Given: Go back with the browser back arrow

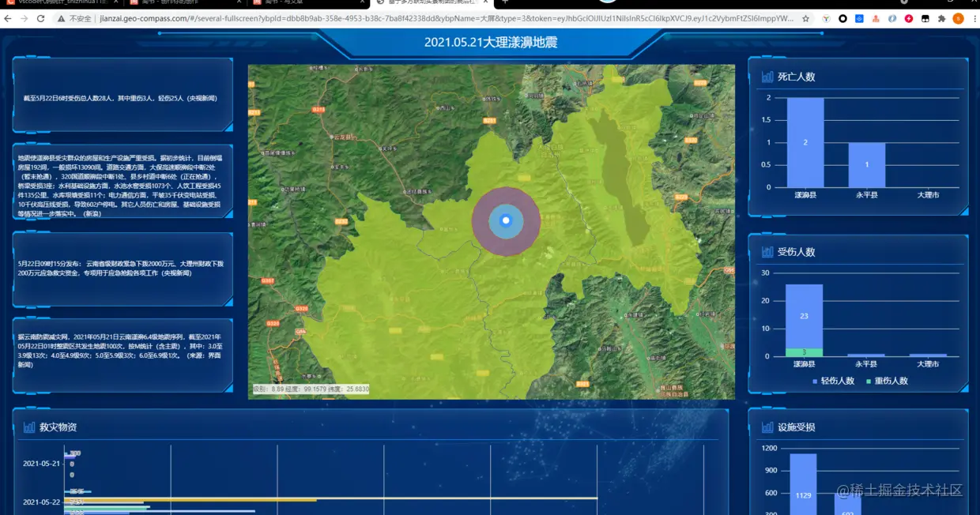Looking at the screenshot, I should tap(9, 18).
